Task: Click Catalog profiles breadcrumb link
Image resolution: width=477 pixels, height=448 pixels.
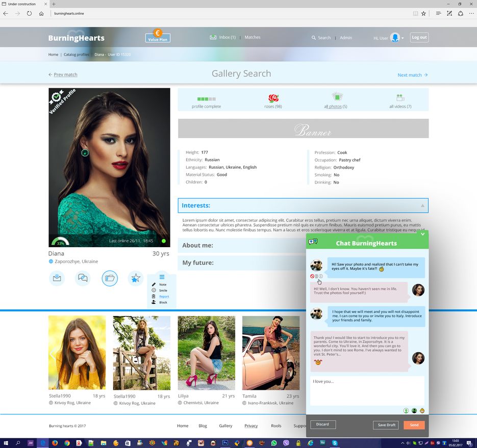Action: [x=77, y=55]
